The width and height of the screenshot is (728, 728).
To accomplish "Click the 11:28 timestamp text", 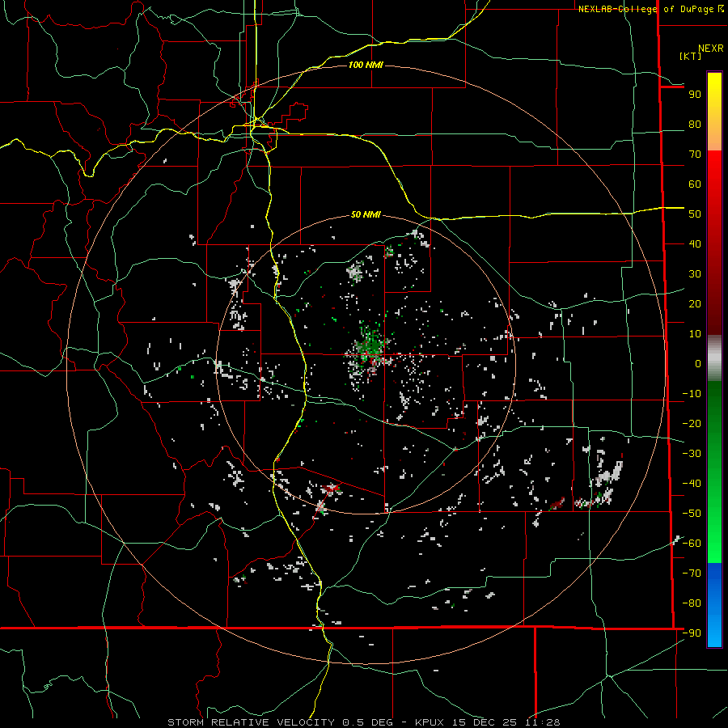I will pos(544,722).
